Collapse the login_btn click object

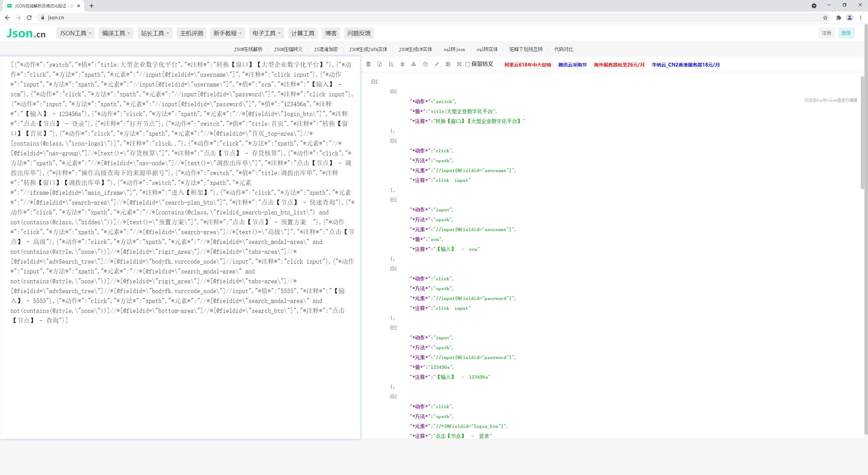pos(392,396)
